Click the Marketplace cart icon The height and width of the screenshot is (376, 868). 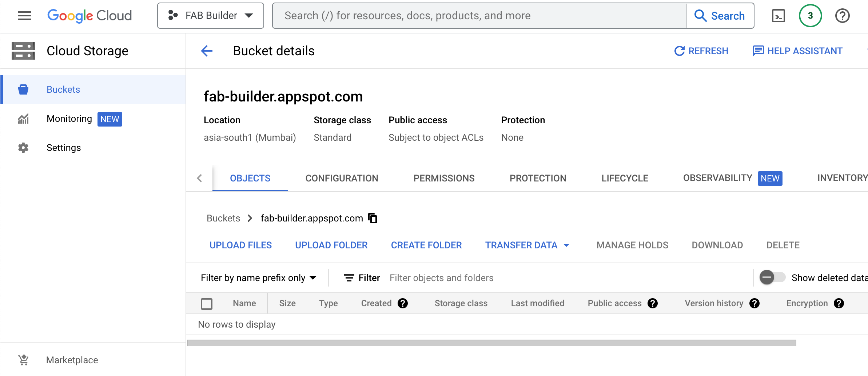pos(24,360)
